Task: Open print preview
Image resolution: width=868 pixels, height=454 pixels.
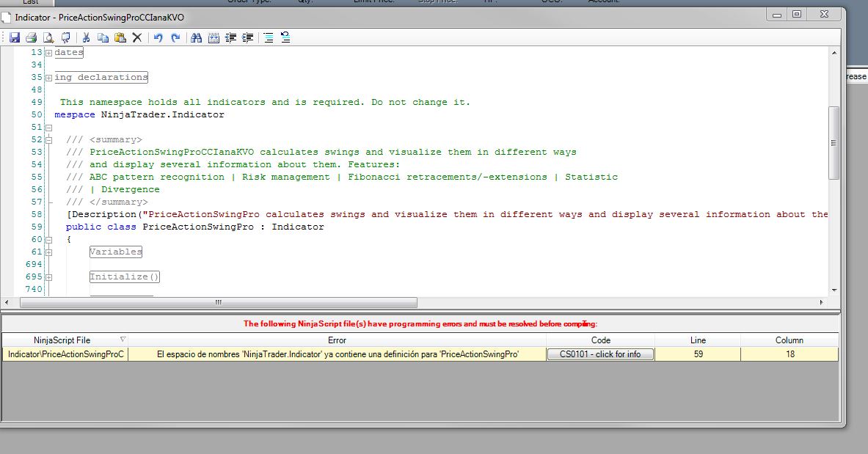Action: pyautogui.click(x=48, y=37)
